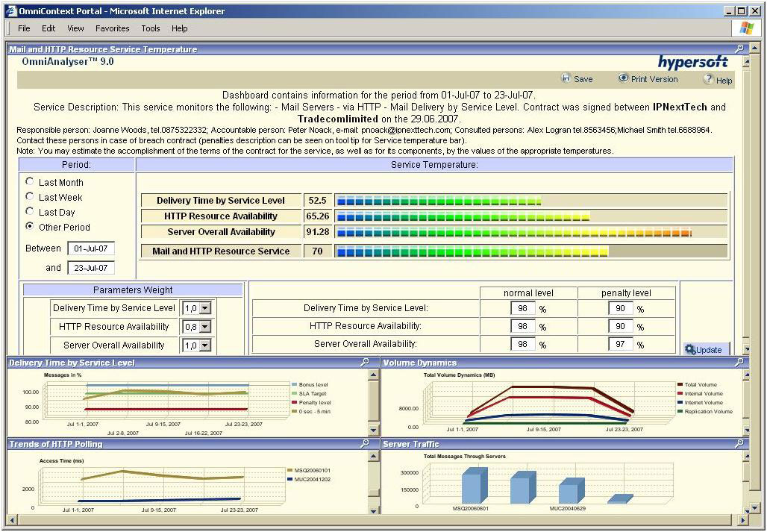The image size is (767, 532).
Task: Magnify the Server Traffic panel
Action: click(739, 443)
